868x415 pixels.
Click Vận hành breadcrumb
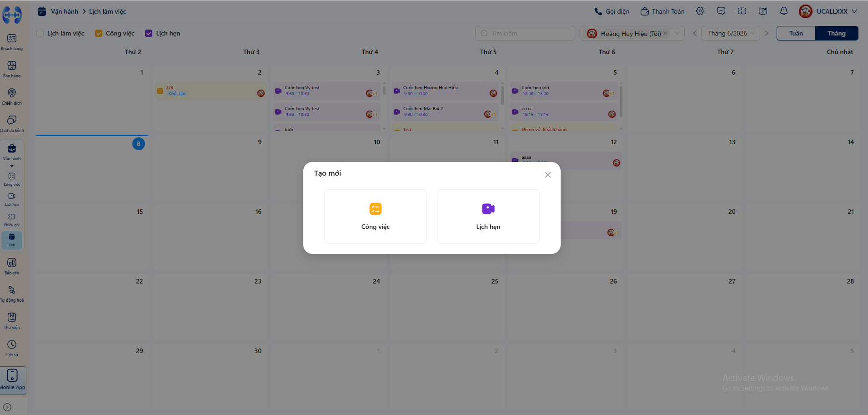[x=65, y=11]
